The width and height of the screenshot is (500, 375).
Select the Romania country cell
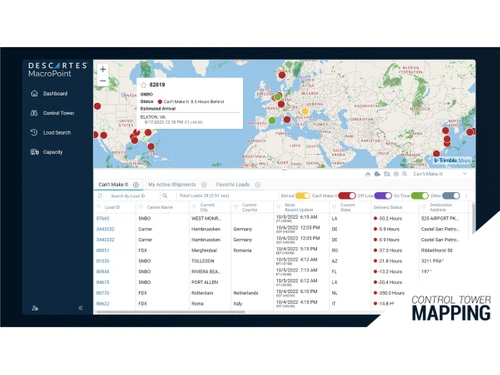242,250
